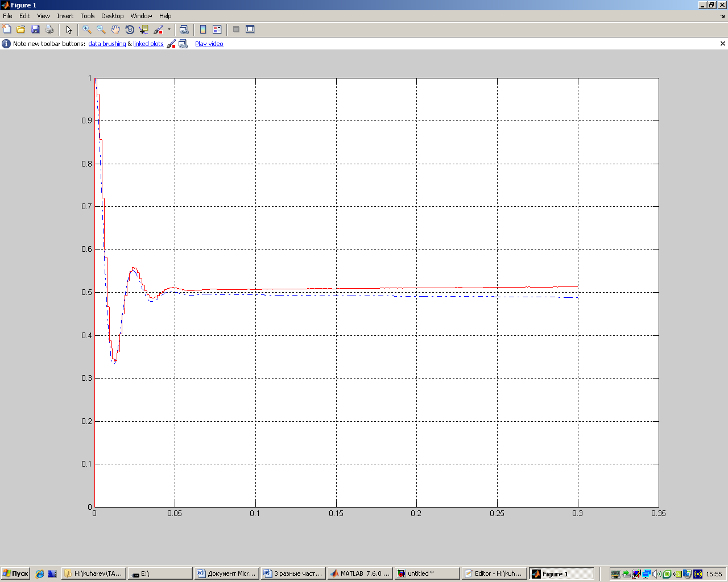Save the figure with floppy icon
The width and height of the screenshot is (728, 582).
click(35, 29)
